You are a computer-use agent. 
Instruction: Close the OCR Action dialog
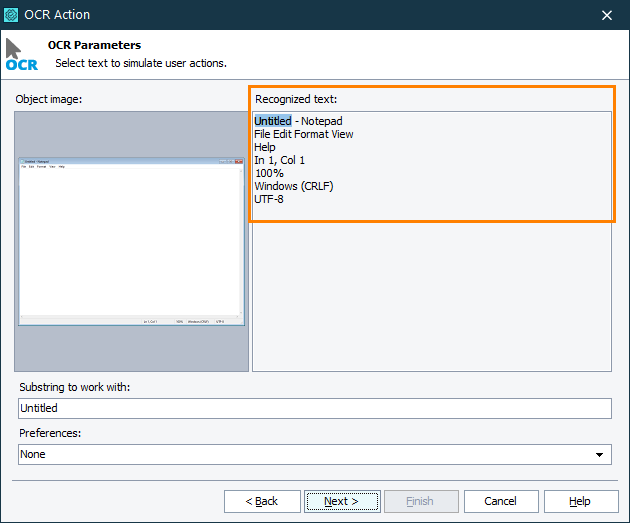click(607, 14)
